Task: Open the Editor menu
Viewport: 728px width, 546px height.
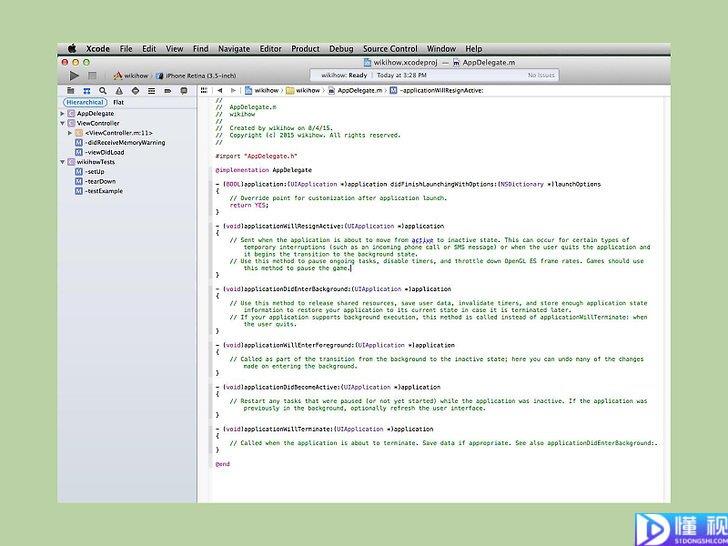Action: point(271,49)
